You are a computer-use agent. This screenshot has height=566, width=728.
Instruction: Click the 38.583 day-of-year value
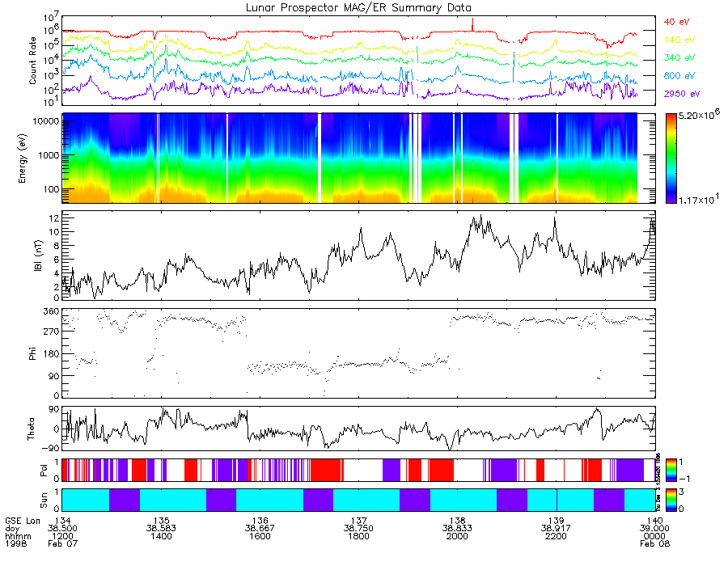(x=161, y=529)
